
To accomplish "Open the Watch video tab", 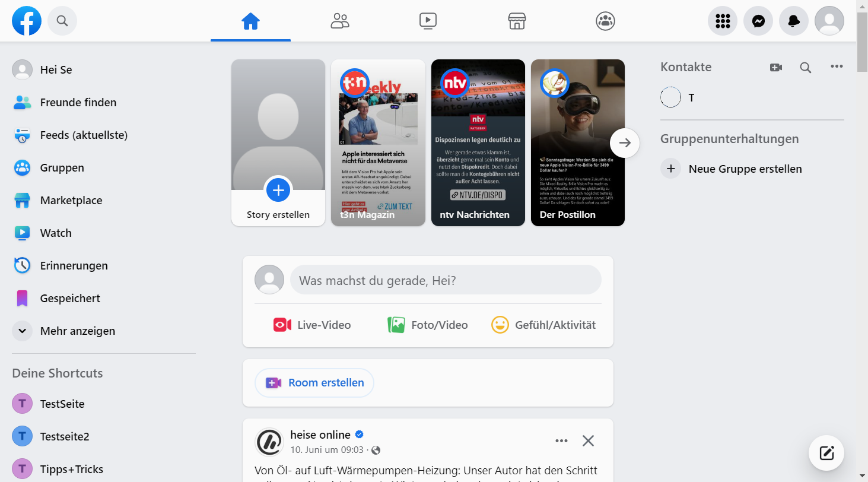I will [428, 21].
